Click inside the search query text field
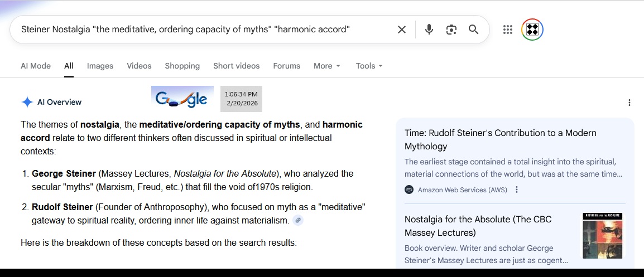This screenshot has width=644, height=277. pos(201,30)
